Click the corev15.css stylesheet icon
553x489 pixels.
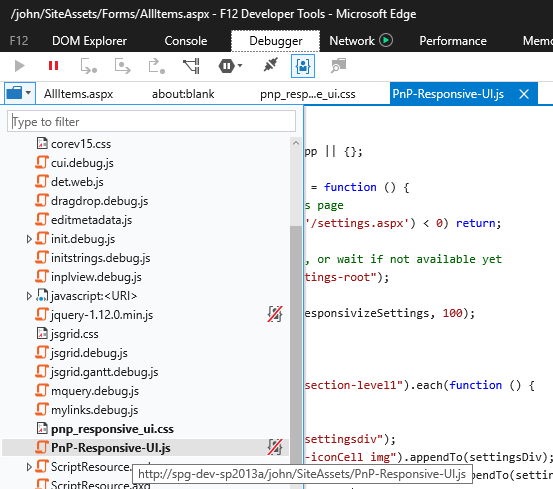click(x=42, y=143)
